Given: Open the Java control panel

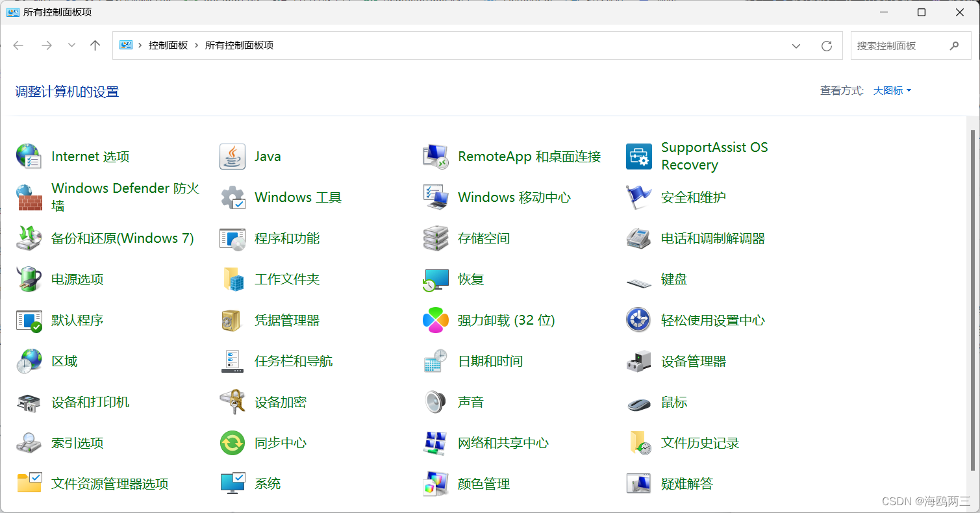Looking at the screenshot, I should (268, 156).
